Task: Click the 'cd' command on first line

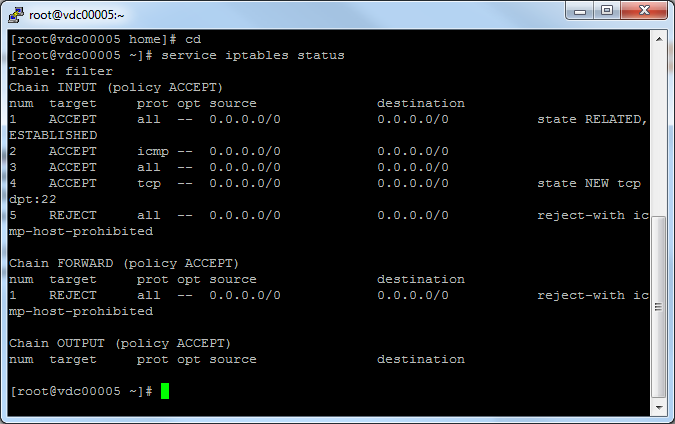Action: pos(193,40)
